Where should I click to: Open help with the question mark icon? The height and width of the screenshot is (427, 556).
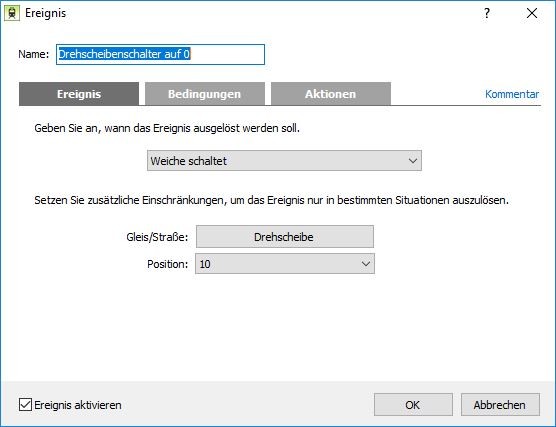click(486, 13)
